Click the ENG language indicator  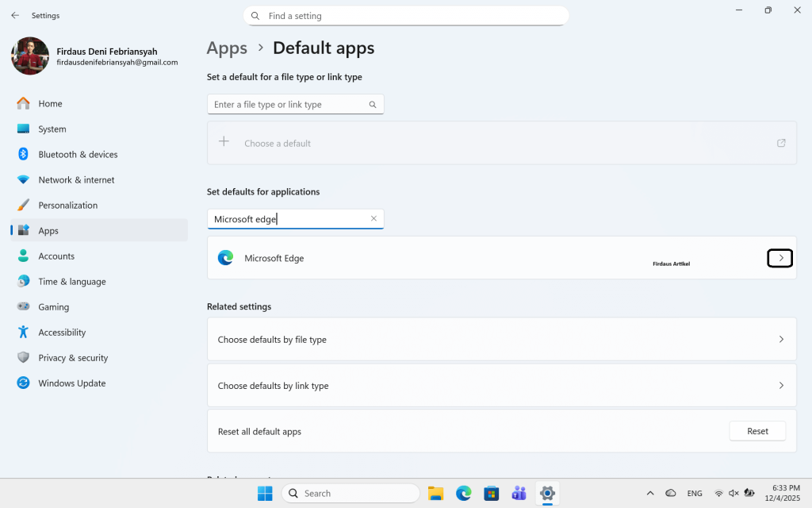click(695, 494)
